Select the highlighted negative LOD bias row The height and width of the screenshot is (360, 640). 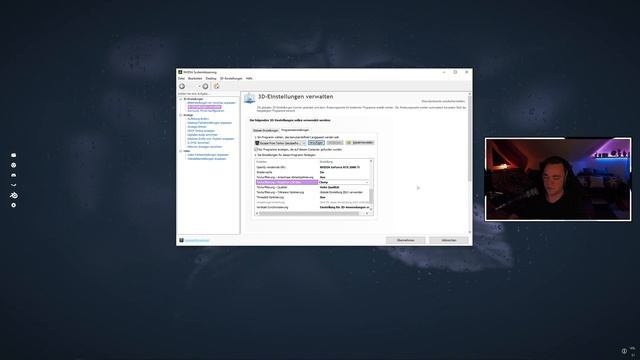[287, 182]
